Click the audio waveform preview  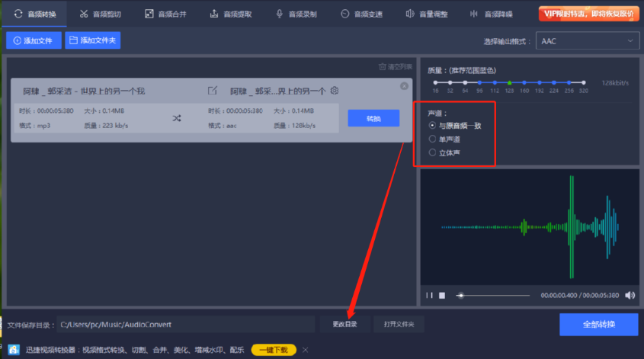(530, 226)
